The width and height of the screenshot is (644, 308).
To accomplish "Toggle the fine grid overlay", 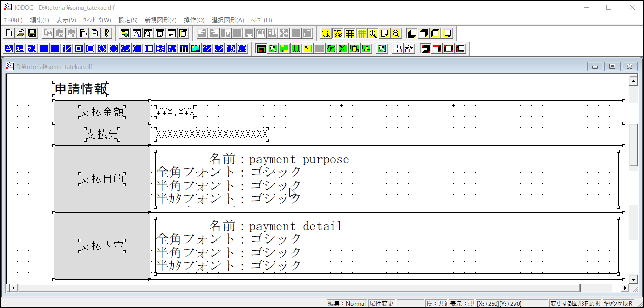I will (361, 32).
